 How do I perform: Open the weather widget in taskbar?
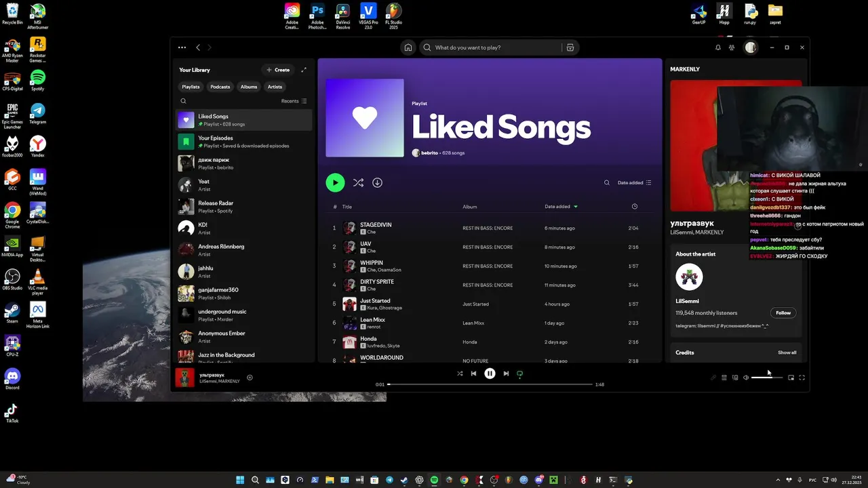pos(19,480)
